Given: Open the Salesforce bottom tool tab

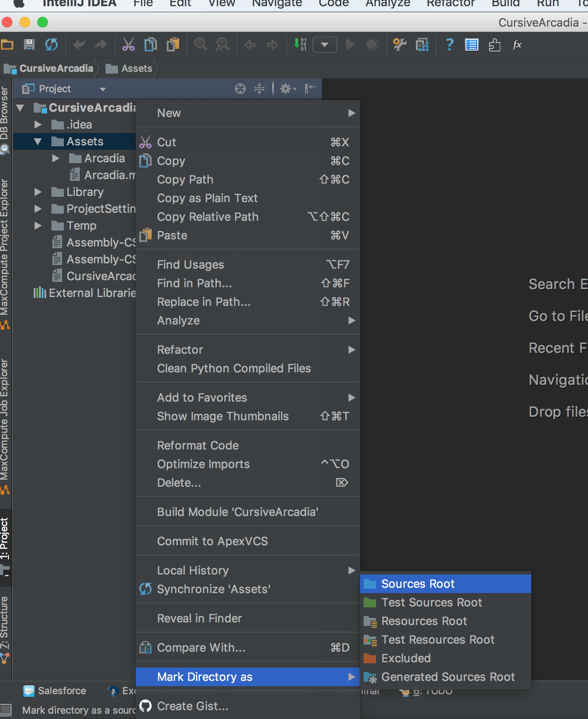Looking at the screenshot, I should tap(55, 691).
